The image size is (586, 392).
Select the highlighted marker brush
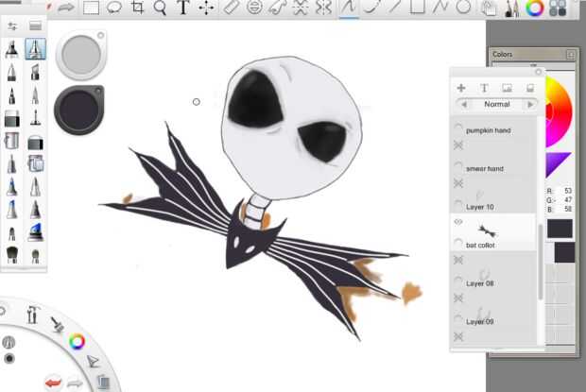pos(36,49)
